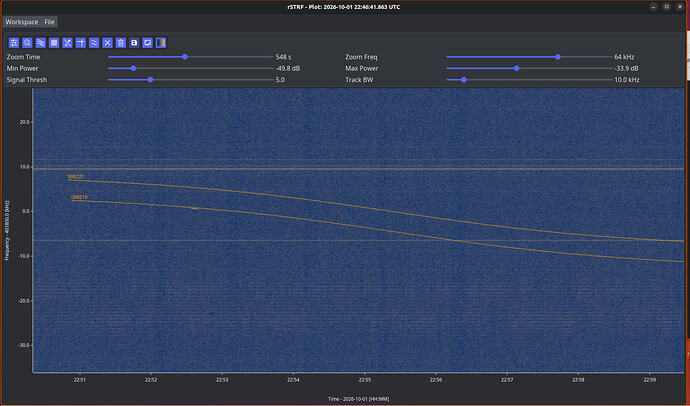Viewport: 690px width, 406px height.
Task: Click the 10.0 kHz Track BW value
Action: tap(627, 80)
